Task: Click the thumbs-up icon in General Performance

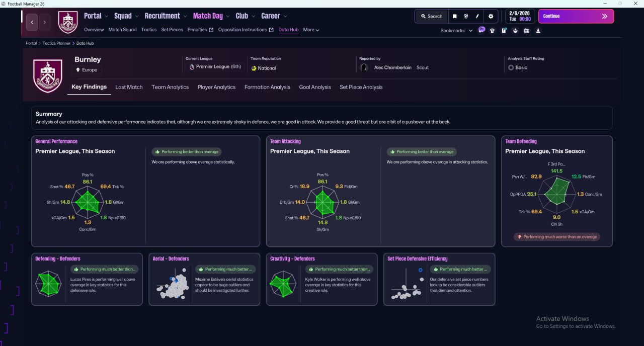Action: point(157,151)
